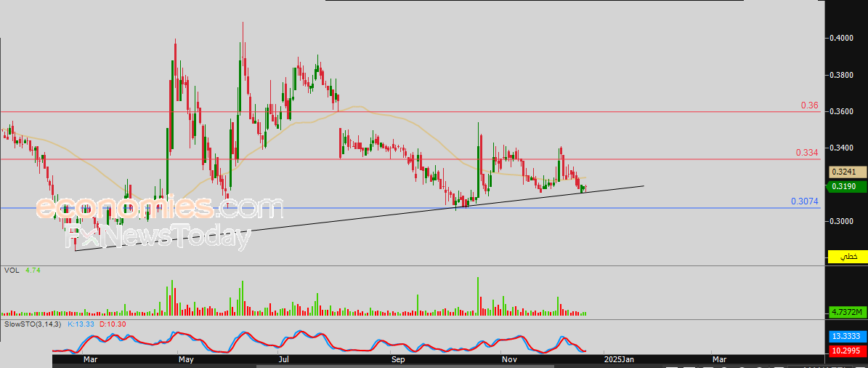Viewport: 868px width, 368px height.
Task: Click the 2025Jan label on time axis
Action: (620, 360)
